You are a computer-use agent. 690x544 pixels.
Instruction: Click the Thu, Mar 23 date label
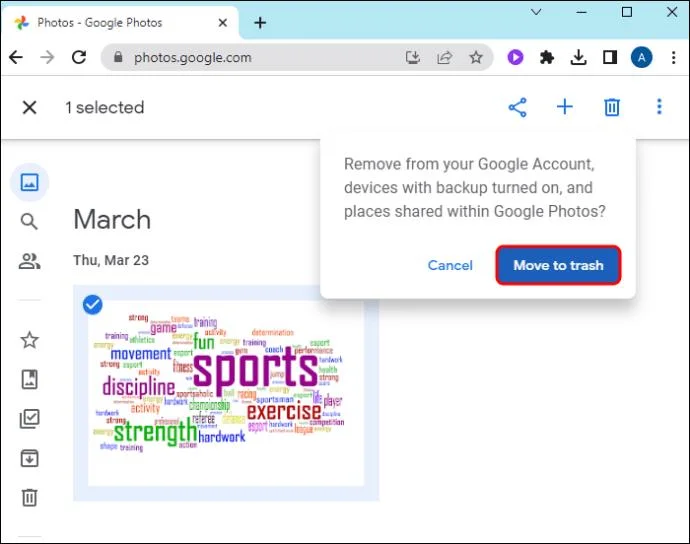click(111, 260)
